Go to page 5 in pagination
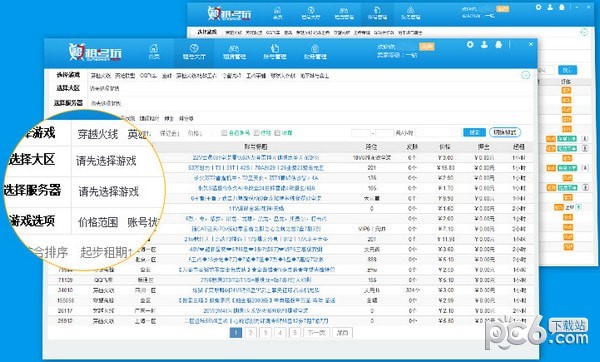The width and height of the screenshot is (600, 362). [295, 333]
